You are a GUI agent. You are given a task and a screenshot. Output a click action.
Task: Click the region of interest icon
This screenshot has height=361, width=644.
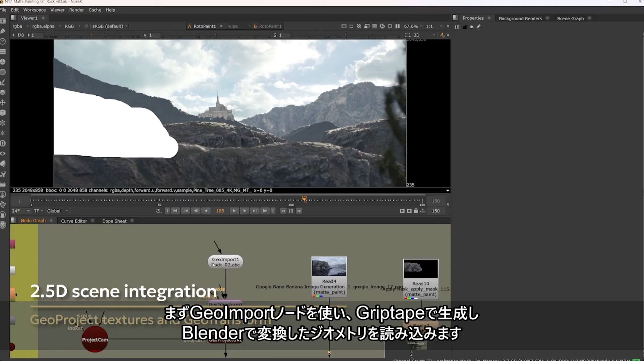tap(390, 26)
